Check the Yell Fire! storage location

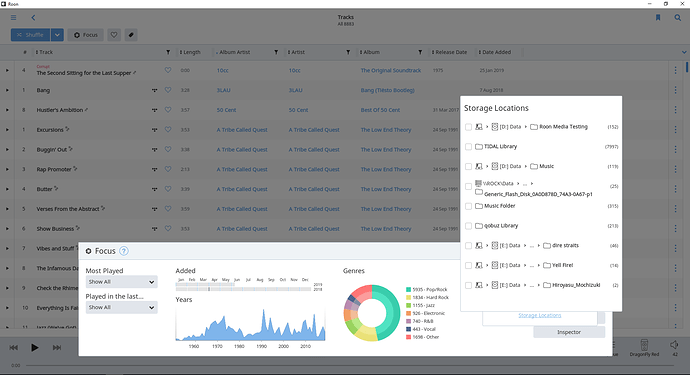click(468, 265)
